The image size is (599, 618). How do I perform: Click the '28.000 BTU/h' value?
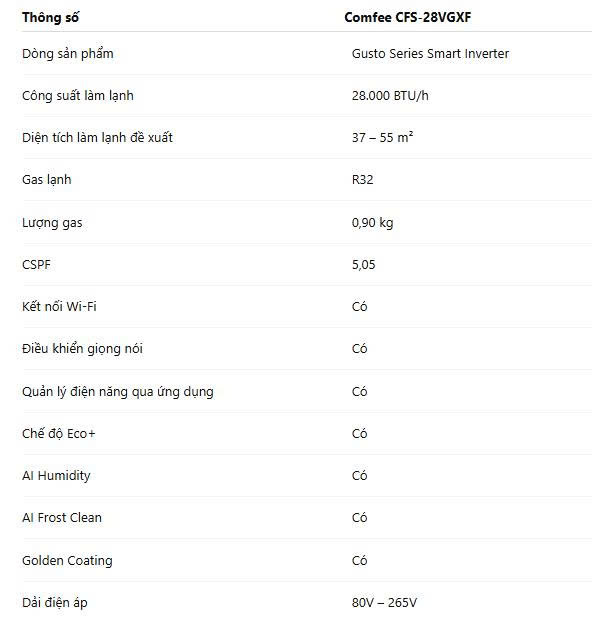390,96
